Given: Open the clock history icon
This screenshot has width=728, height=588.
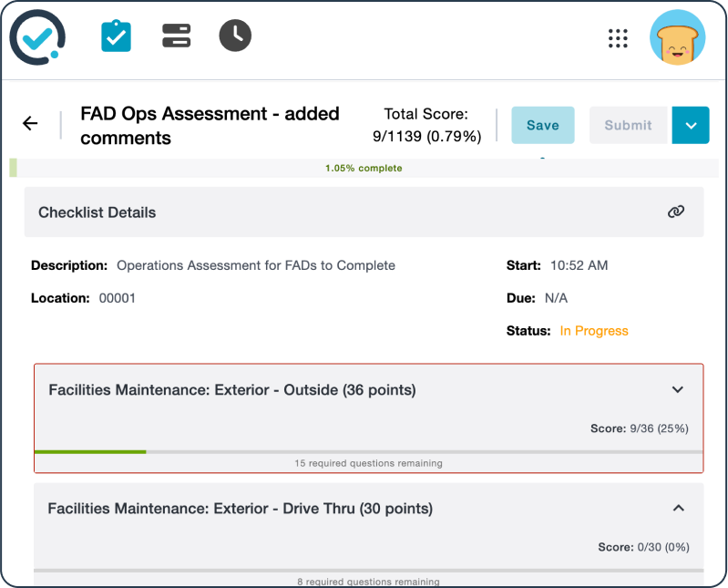Looking at the screenshot, I should [235, 36].
